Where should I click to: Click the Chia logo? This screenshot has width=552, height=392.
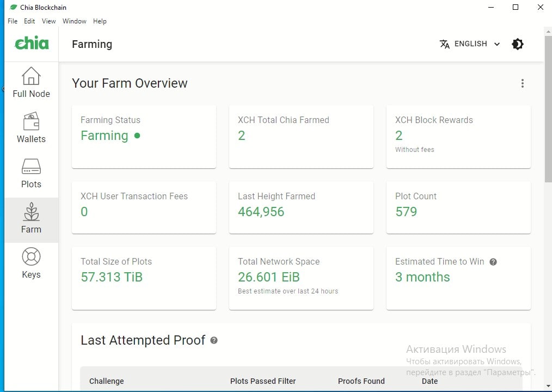click(32, 44)
